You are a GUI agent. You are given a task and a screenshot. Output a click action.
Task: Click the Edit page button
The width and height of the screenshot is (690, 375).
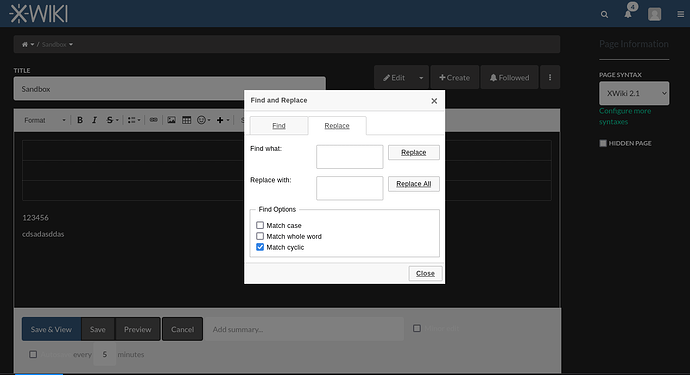pyautogui.click(x=394, y=77)
